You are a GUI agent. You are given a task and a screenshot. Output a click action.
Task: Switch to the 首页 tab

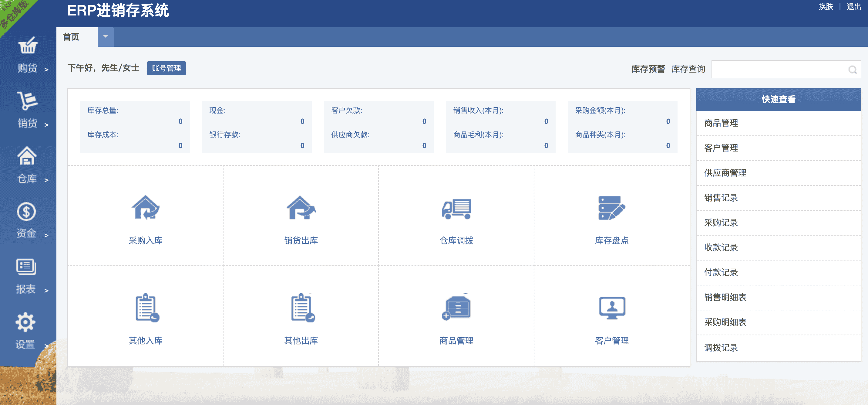click(72, 37)
